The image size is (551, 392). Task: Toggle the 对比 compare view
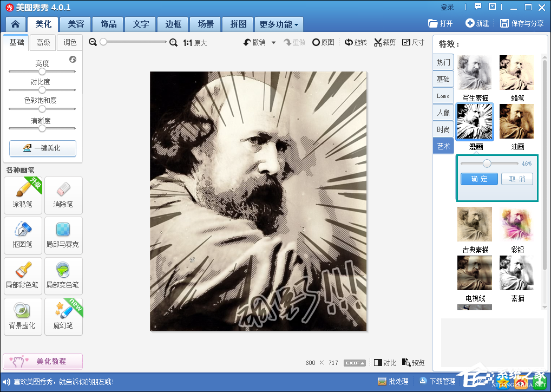pyautogui.click(x=385, y=363)
